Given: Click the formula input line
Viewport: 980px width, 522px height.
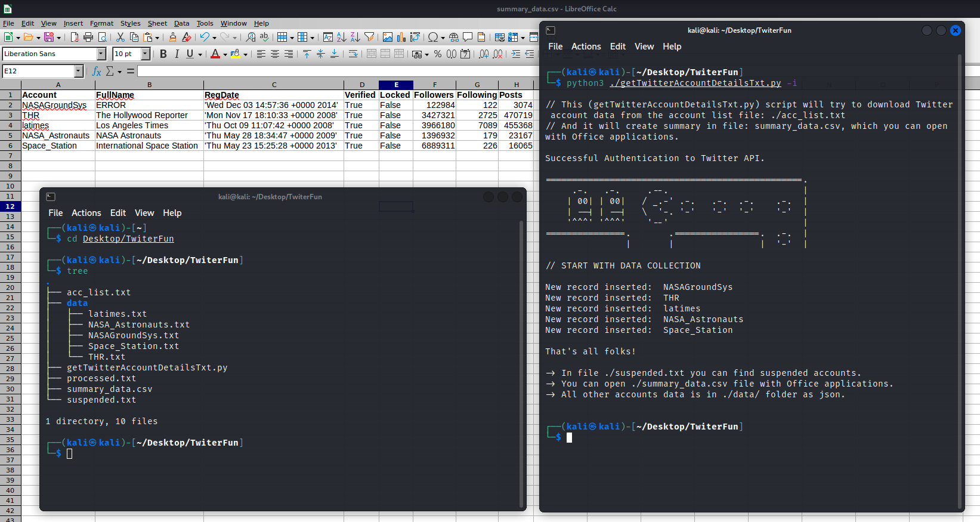Looking at the screenshot, I should click(x=338, y=71).
